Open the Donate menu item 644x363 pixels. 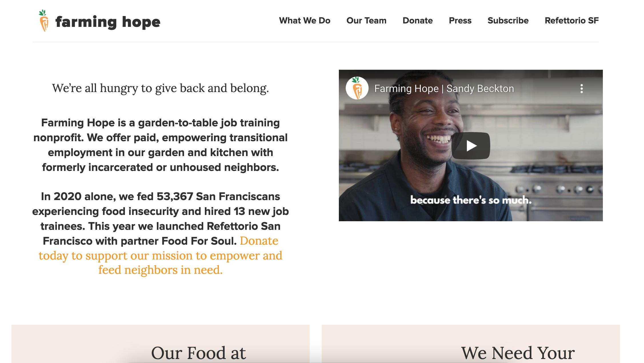(417, 21)
